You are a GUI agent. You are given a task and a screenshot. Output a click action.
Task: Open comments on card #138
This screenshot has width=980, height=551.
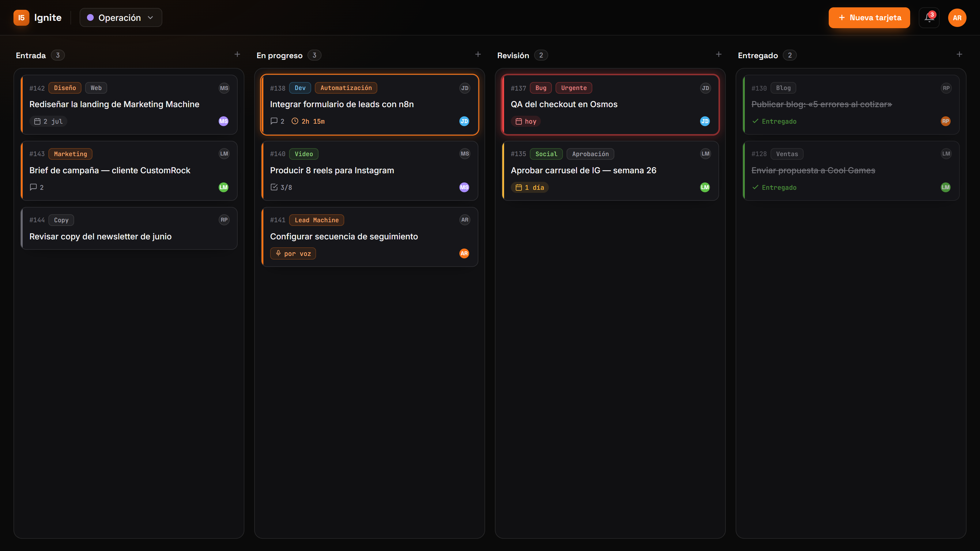click(x=277, y=121)
